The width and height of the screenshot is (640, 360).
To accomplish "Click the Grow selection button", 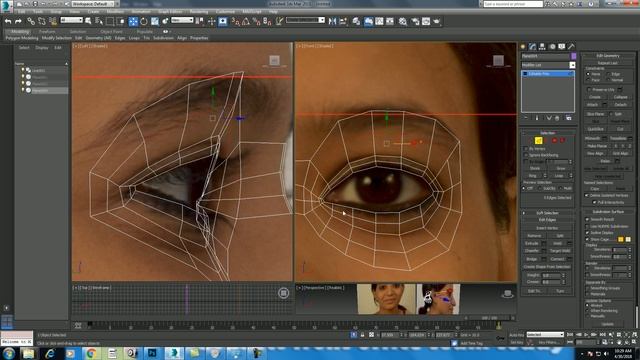I will click(561, 168).
